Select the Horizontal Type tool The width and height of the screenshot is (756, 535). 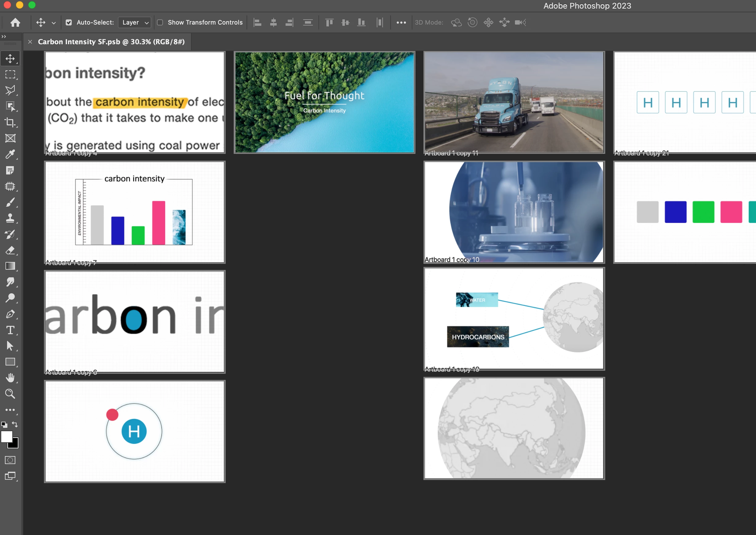10,330
